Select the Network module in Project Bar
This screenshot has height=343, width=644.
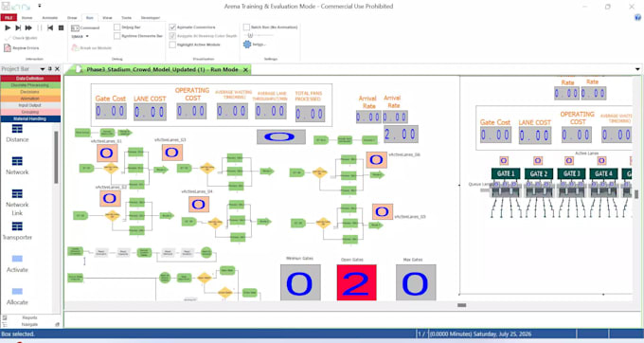[17, 166]
